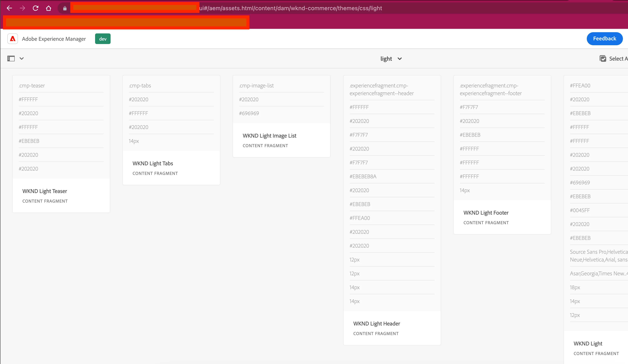Open the WKND Light Tabs fragment
The width and height of the screenshot is (628, 364).
(x=153, y=163)
